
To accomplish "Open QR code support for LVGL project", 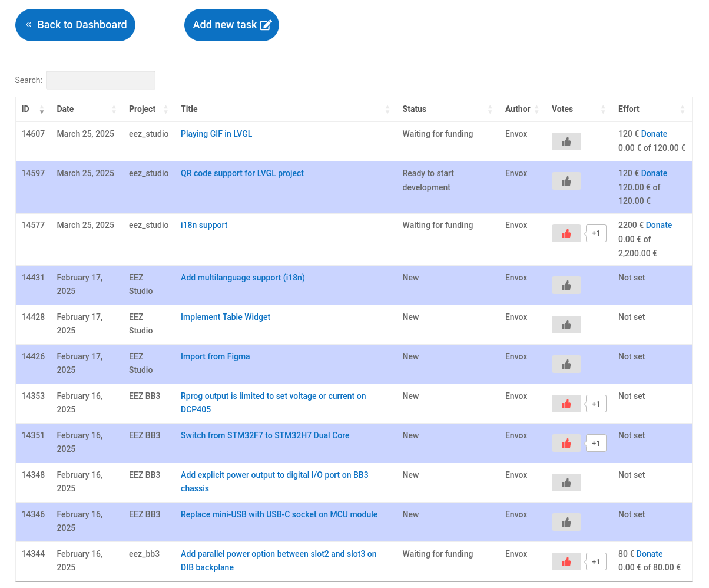I will [242, 173].
